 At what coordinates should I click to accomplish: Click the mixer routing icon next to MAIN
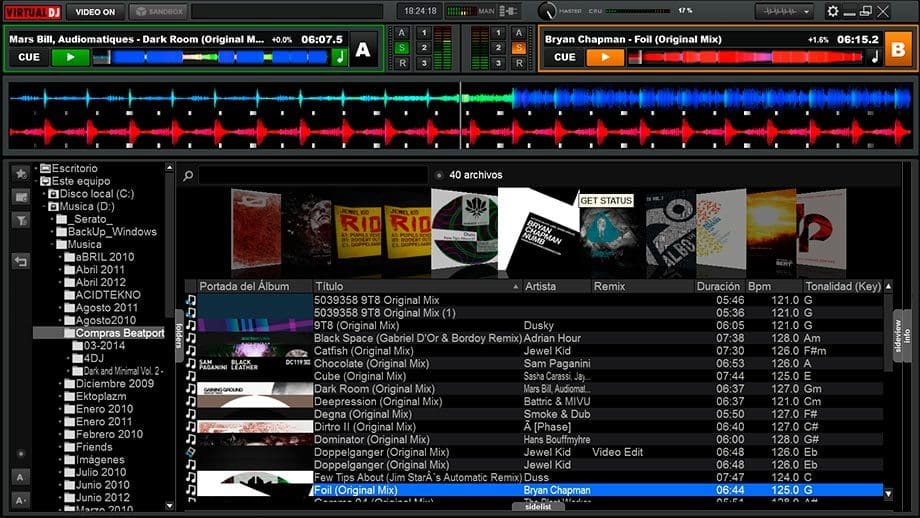[x=508, y=11]
